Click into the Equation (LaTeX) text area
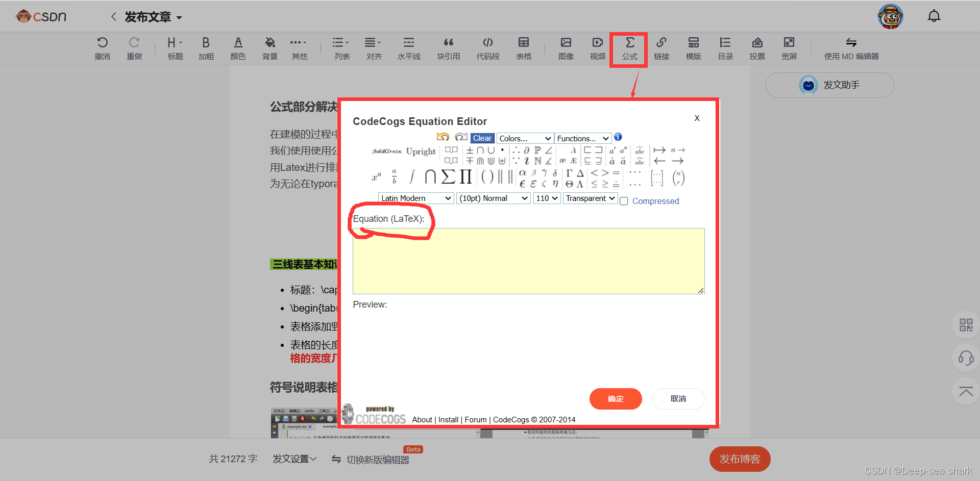Image resolution: width=980 pixels, height=481 pixels. 529,261
